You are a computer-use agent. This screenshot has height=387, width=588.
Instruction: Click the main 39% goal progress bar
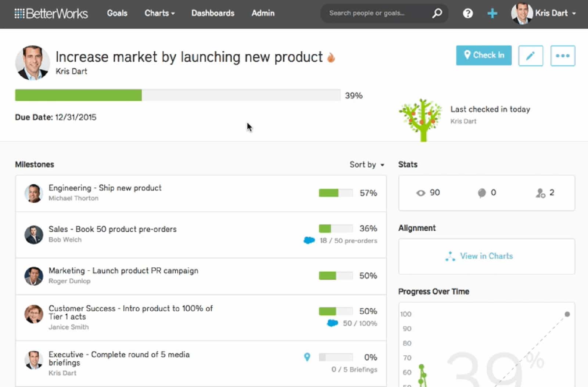tap(178, 95)
